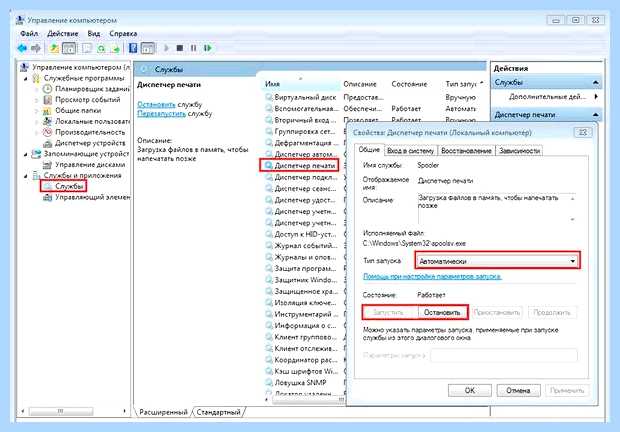620x432 pixels.
Task: Click the Start service play icon
Action: point(166,48)
